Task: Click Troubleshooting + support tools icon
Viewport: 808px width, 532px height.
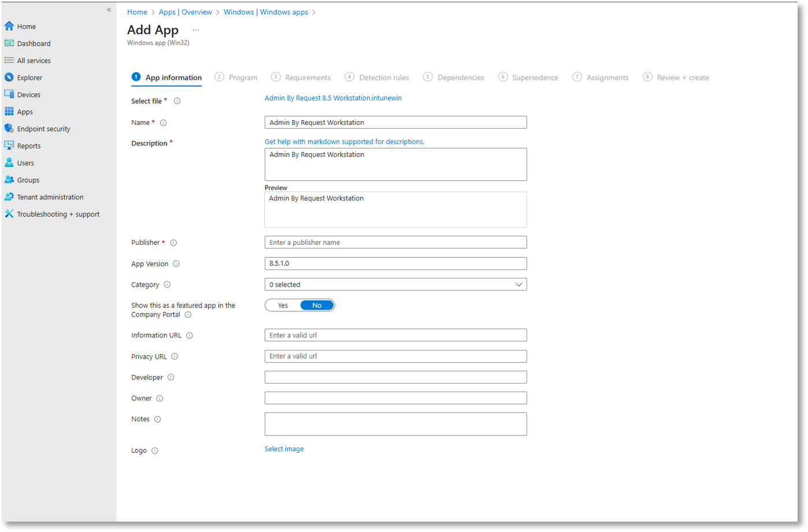Action: [9, 214]
